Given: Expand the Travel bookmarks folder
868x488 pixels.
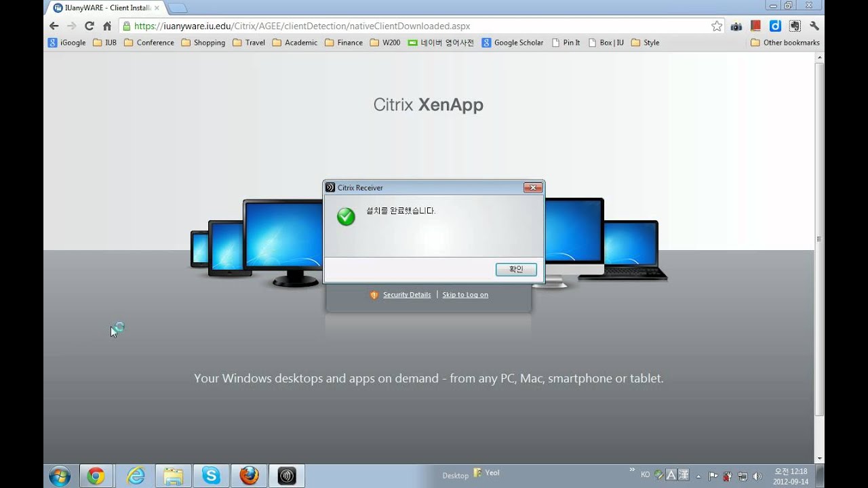Looking at the screenshot, I should pos(248,43).
